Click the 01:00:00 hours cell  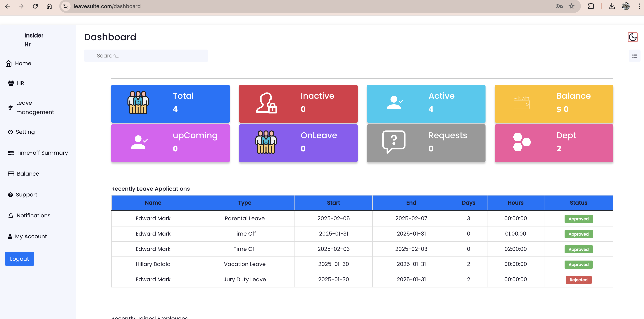[516, 234]
